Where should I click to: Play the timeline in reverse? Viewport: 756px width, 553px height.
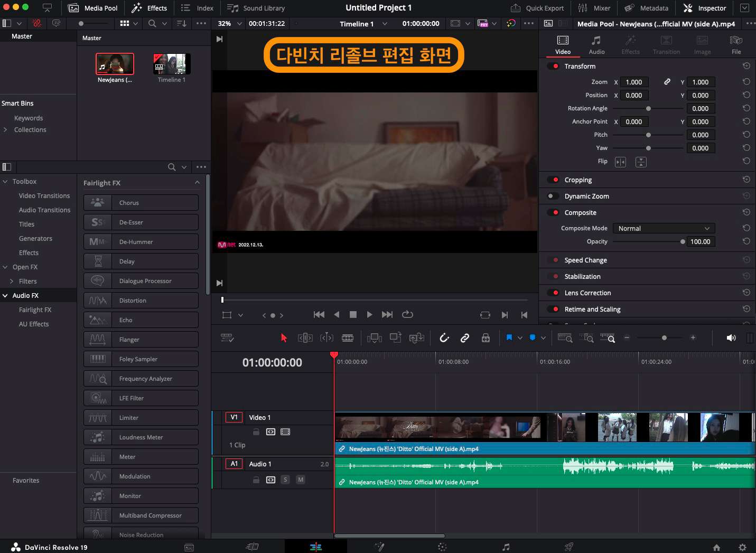pos(337,314)
